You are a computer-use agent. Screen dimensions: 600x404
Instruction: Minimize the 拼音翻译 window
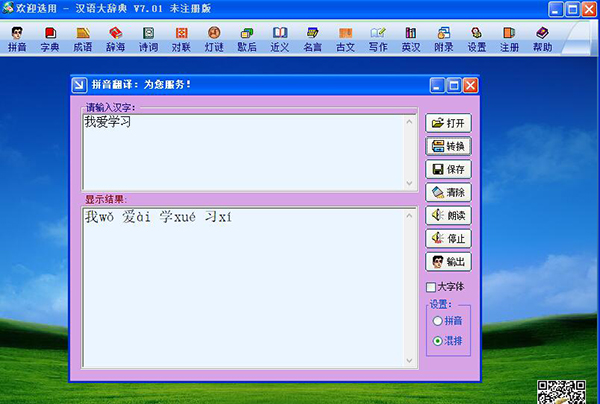pos(437,85)
